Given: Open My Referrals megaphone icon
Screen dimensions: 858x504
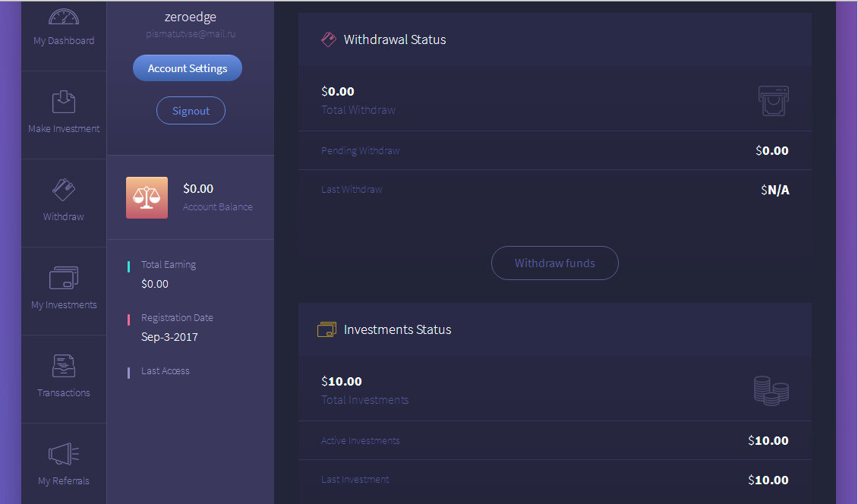Looking at the screenshot, I should click(x=64, y=454).
